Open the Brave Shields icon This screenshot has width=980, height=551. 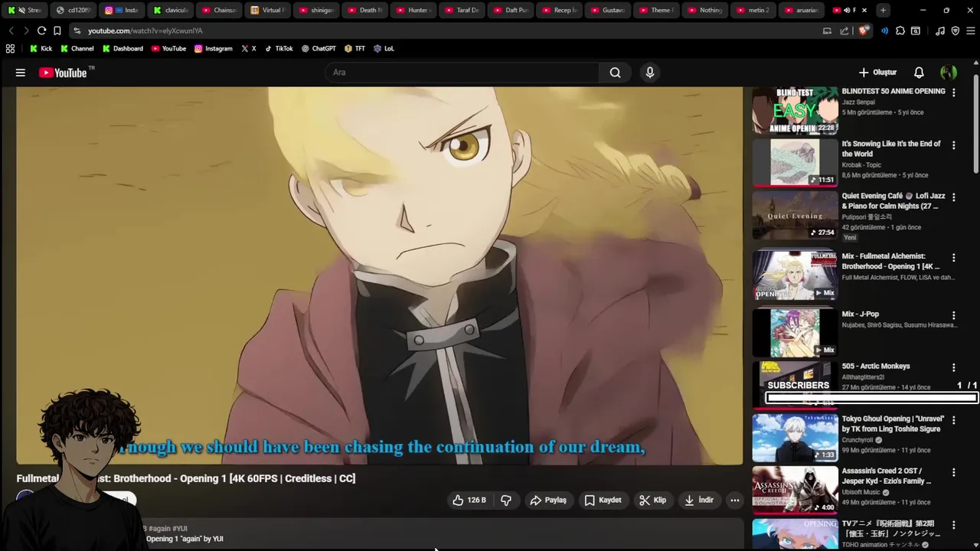[x=864, y=31]
